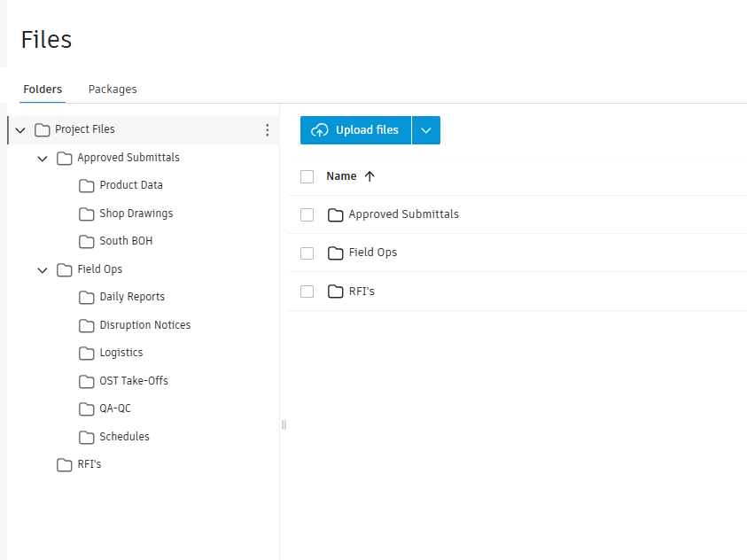Image resolution: width=747 pixels, height=560 pixels.
Task: Select Disruption Notices in the folder tree
Action: click(x=144, y=325)
